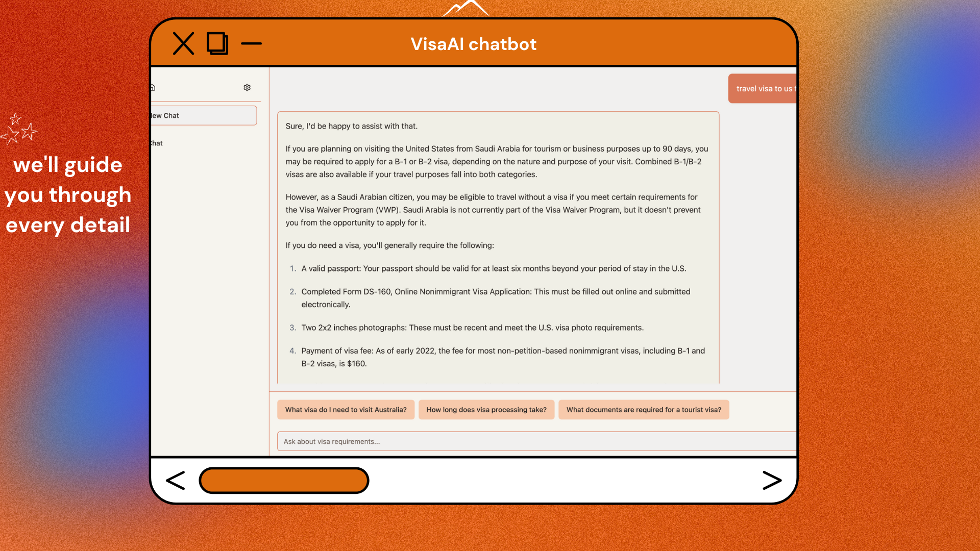
Task: Pick 'What documents are required for a tourist visa?'
Action: pyautogui.click(x=643, y=410)
